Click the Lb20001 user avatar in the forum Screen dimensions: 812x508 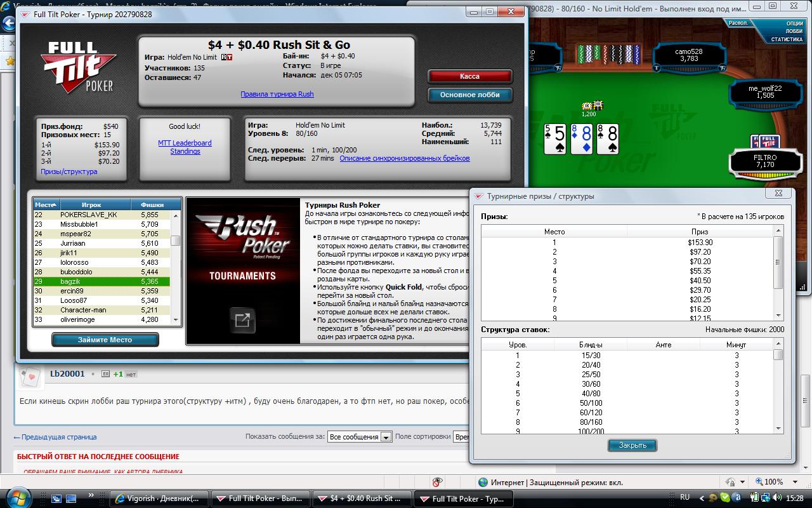[30, 378]
